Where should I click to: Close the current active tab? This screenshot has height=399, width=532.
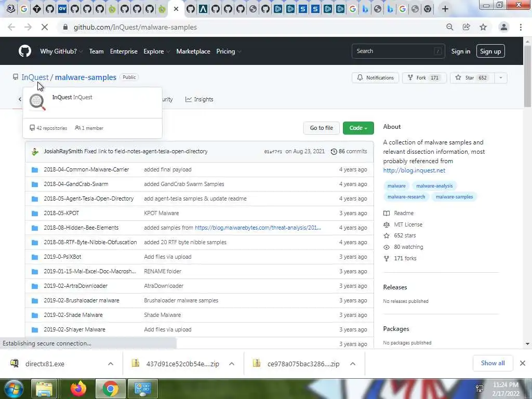pyautogui.click(x=176, y=9)
